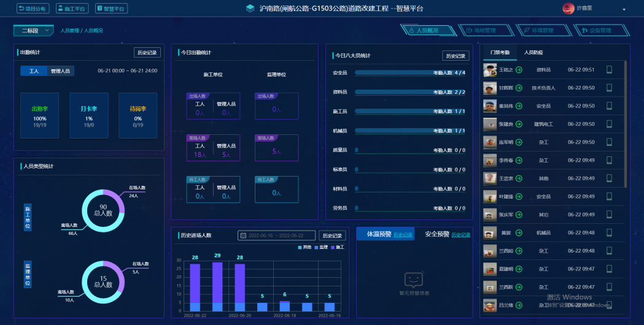Image resolution: width=644 pixels, height=325 pixels.
Task: Click the 资料员 attendance progress bar
Action: pos(410,92)
